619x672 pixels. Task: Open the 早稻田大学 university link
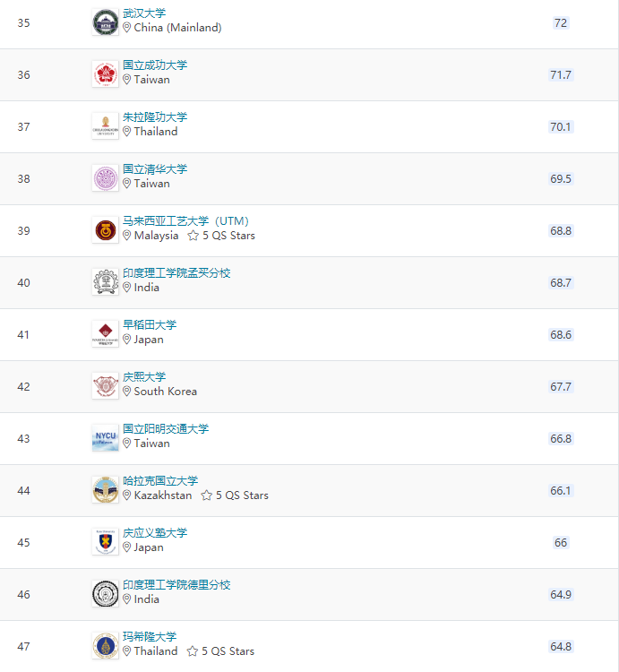point(150,325)
